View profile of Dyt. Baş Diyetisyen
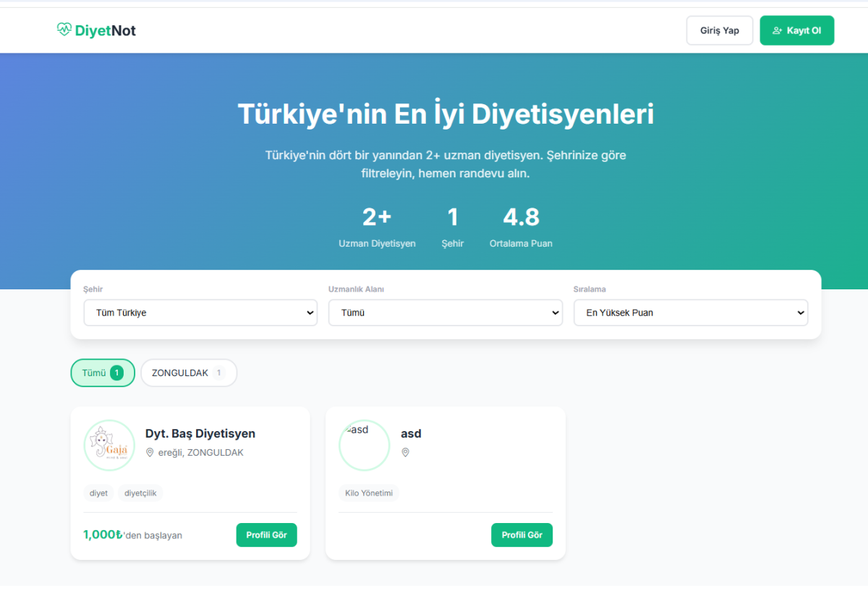 tap(266, 535)
